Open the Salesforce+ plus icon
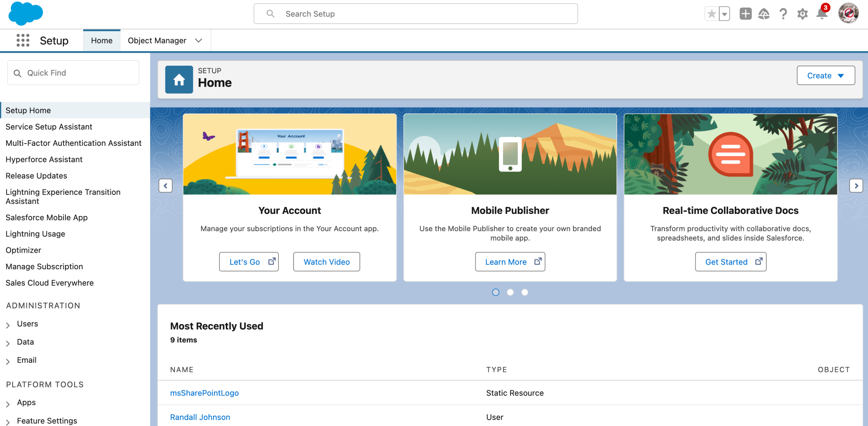Image resolution: width=868 pixels, height=426 pixels. pyautogui.click(x=764, y=14)
